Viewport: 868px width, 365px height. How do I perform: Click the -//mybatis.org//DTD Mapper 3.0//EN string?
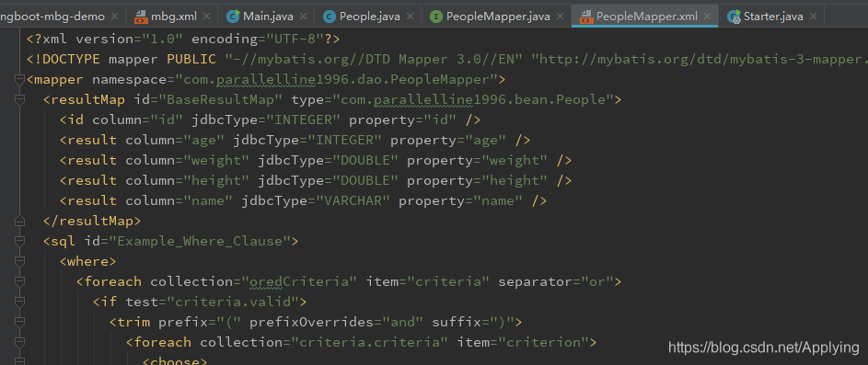374,59
